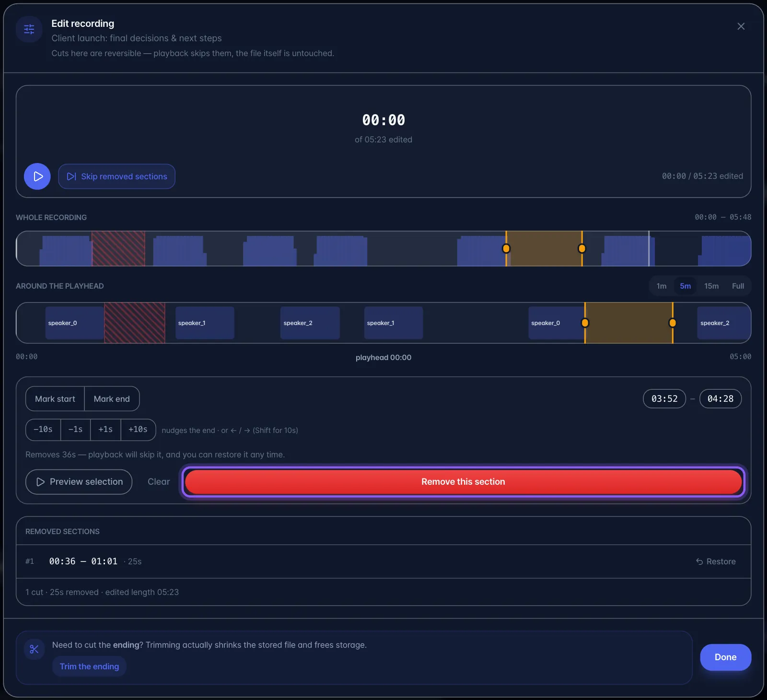Screen dimensions: 767x700
Task: Click the first speaker_2 segment block
Action: pos(310,323)
